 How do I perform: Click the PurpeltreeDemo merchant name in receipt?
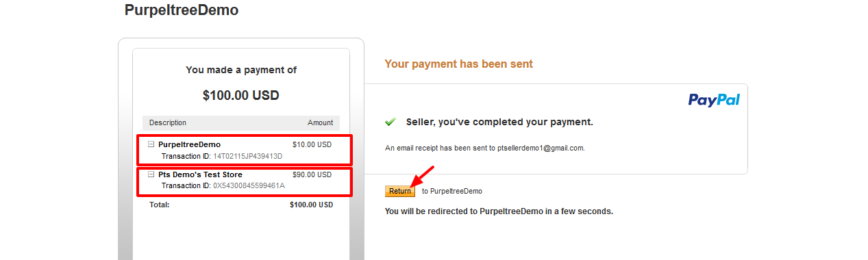190,144
